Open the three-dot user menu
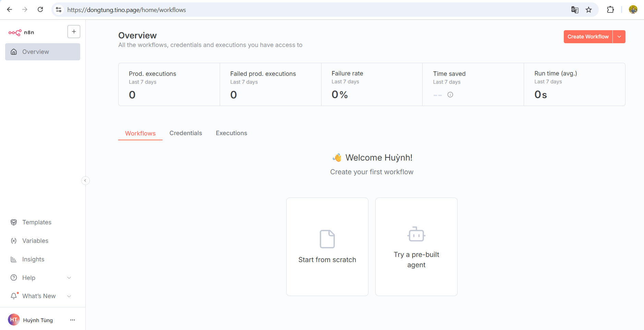Viewport: 644px width, 330px height. [x=72, y=320]
